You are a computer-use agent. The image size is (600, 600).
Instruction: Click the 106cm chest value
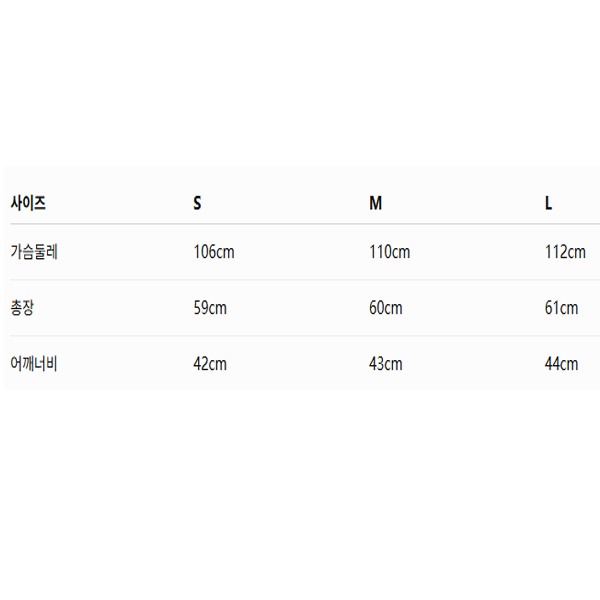[214, 252]
